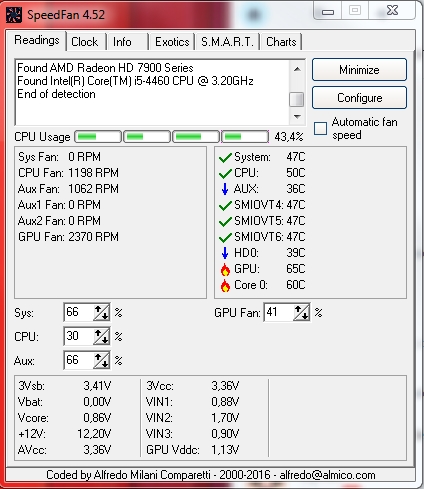Click the 'Aux Fan: 1062 RPM' reading
424x489 pixels.
[x=68, y=189]
